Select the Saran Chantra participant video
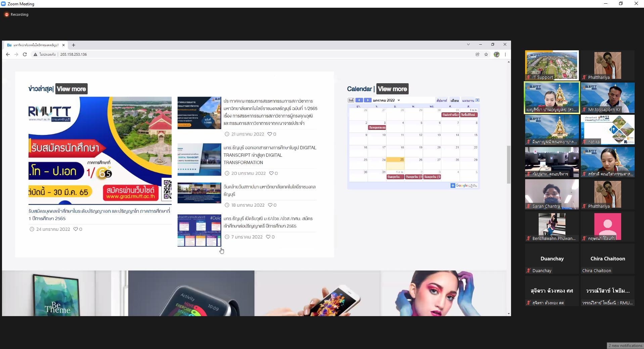The width and height of the screenshot is (644, 349). [x=552, y=194]
